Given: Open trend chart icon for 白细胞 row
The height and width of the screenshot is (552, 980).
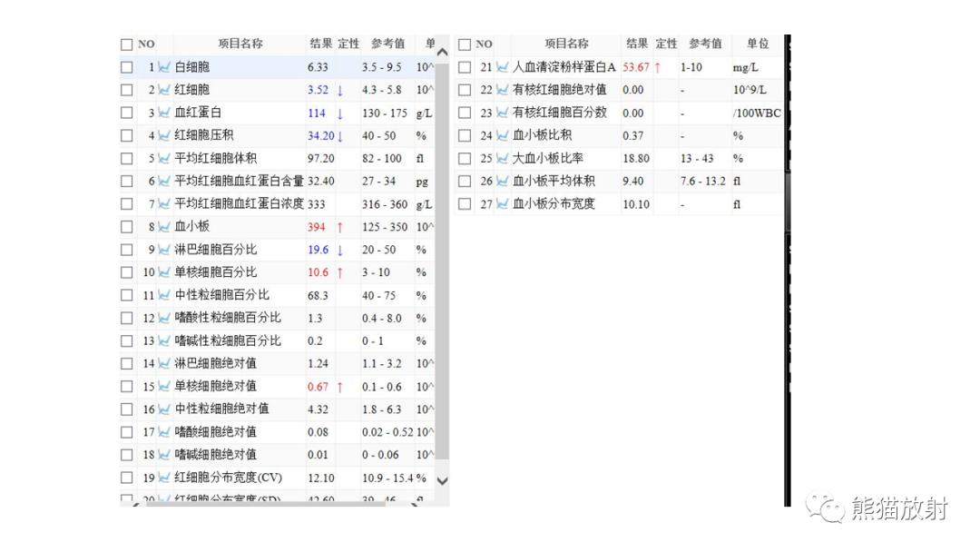Looking at the screenshot, I should (x=163, y=67).
